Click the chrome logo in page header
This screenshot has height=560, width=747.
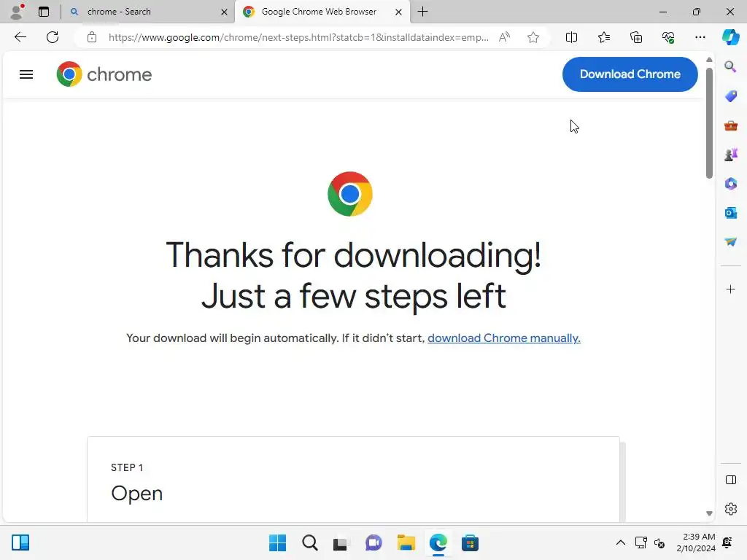click(x=104, y=74)
